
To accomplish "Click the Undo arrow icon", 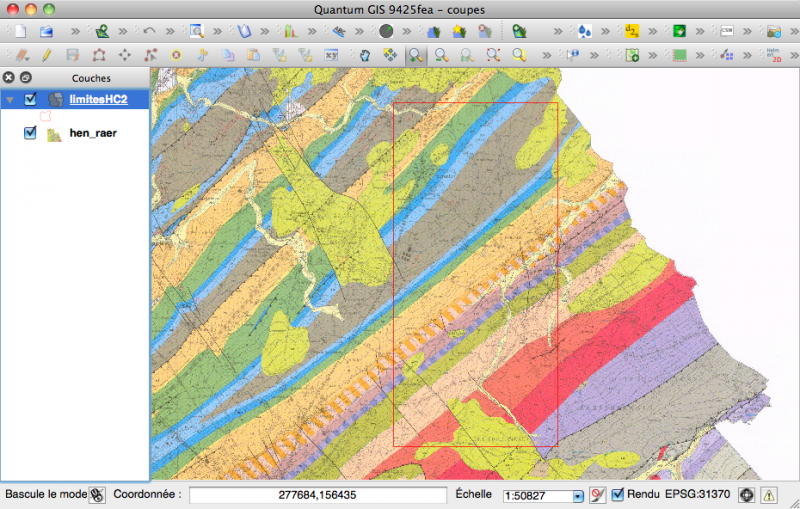I will click(x=150, y=31).
